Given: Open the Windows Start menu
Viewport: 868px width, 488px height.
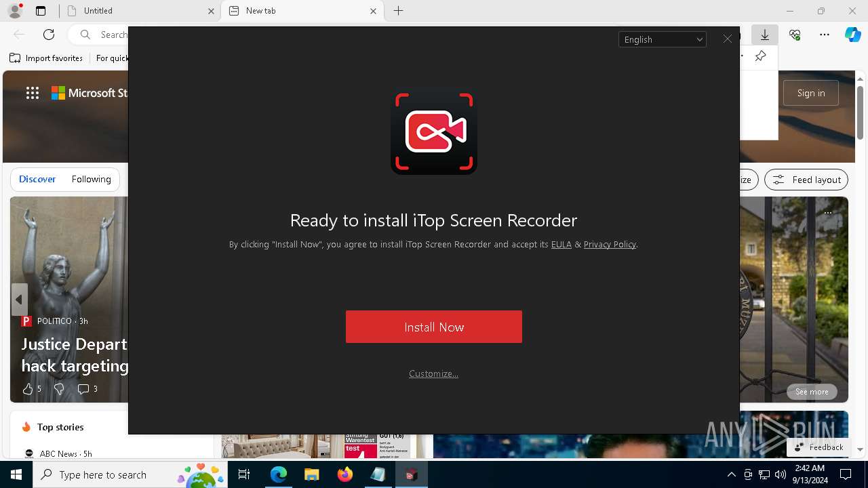Looking at the screenshot, I should (x=16, y=474).
